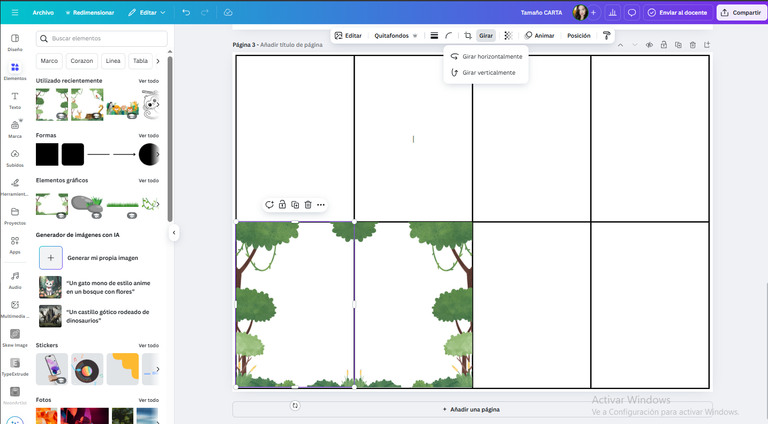Screen dimensions: 768x424
Task: Open the Subidos uploads panel
Action: pos(15,158)
